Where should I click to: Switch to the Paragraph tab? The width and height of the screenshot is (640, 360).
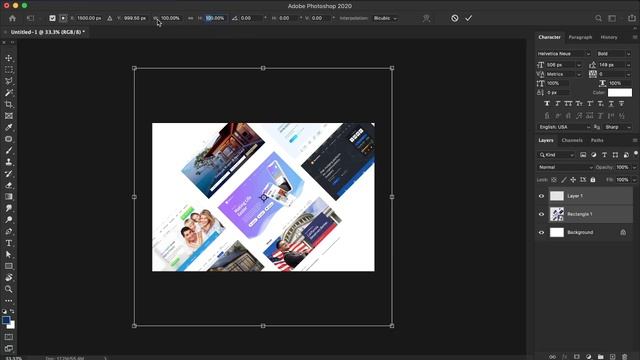point(580,37)
